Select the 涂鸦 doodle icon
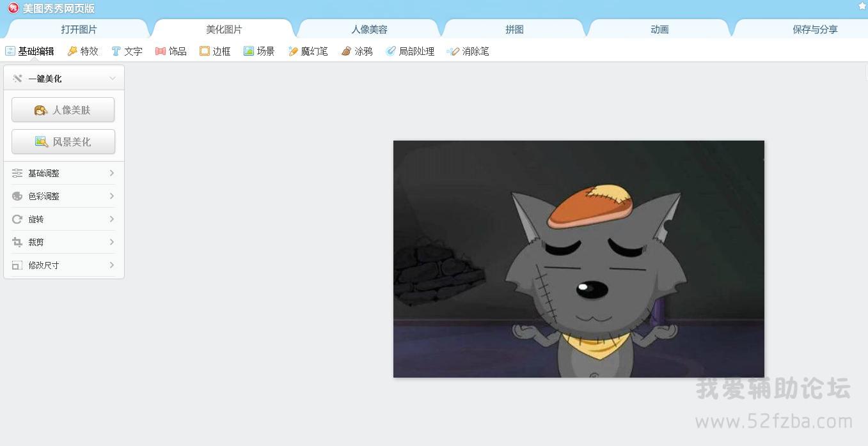 coord(347,51)
